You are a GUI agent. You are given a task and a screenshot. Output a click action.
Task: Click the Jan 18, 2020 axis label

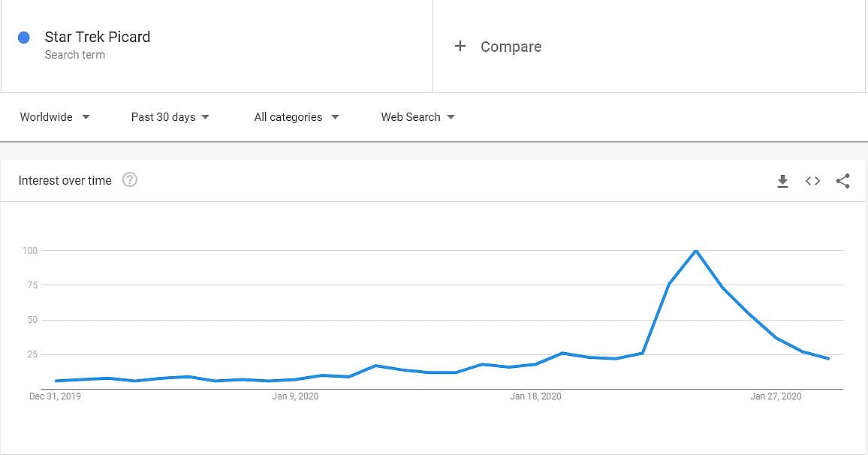click(x=535, y=396)
